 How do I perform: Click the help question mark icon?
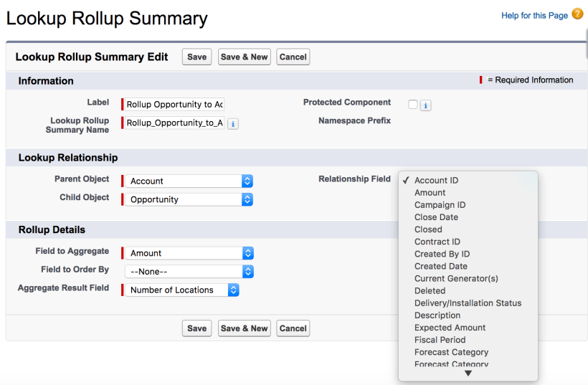tap(577, 14)
